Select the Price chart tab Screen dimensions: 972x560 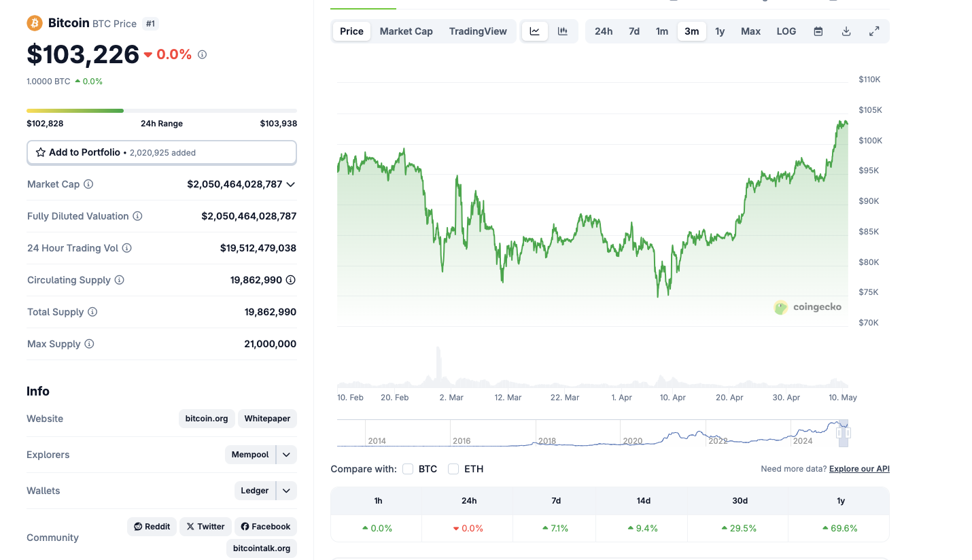[x=351, y=31]
